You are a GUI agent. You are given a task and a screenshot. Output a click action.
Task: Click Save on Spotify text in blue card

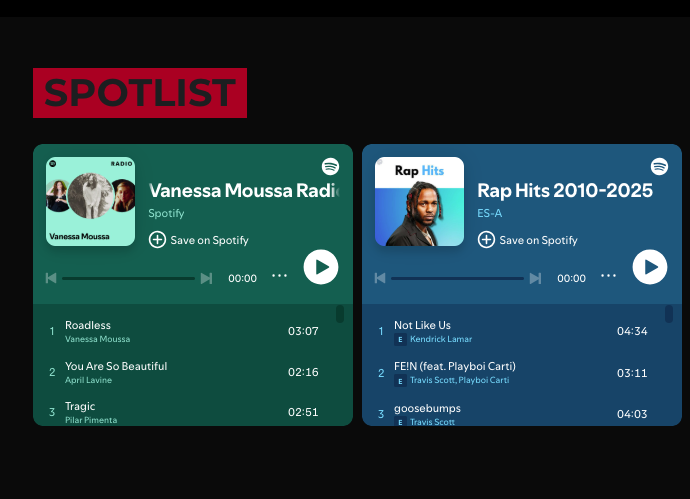click(539, 240)
